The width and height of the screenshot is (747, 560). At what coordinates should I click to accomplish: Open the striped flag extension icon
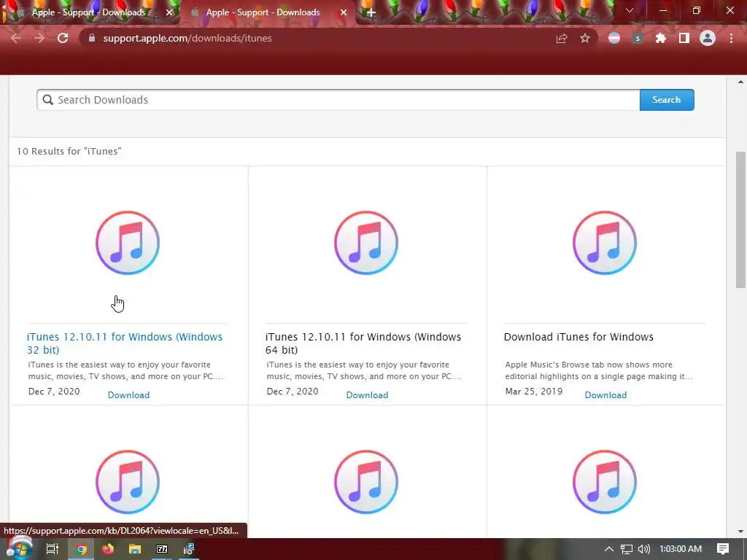pos(614,38)
